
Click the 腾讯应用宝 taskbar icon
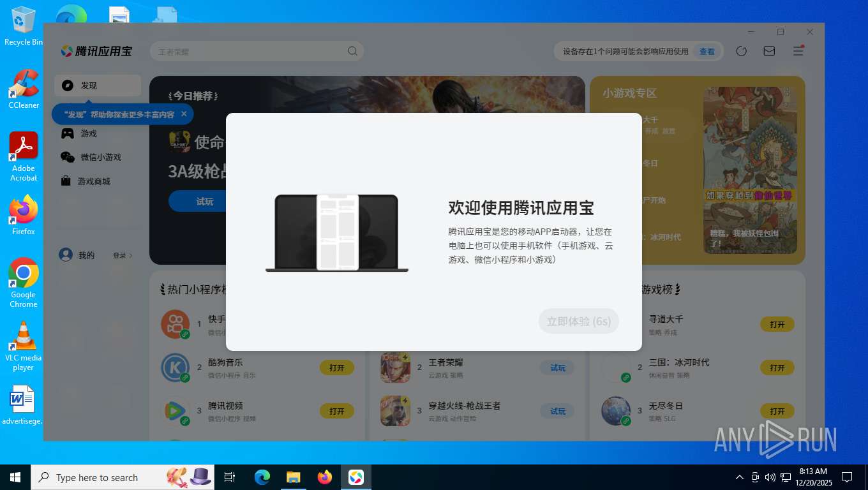point(356,477)
